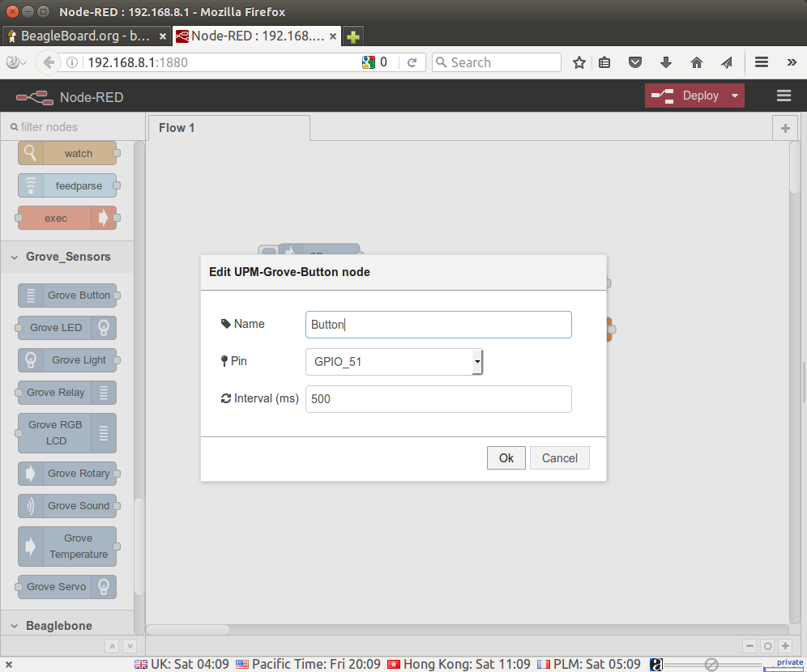Click the Hong Kong time status entry
Image resolution: width=807 pixels, height=672 pixels.
pos(458,664)
